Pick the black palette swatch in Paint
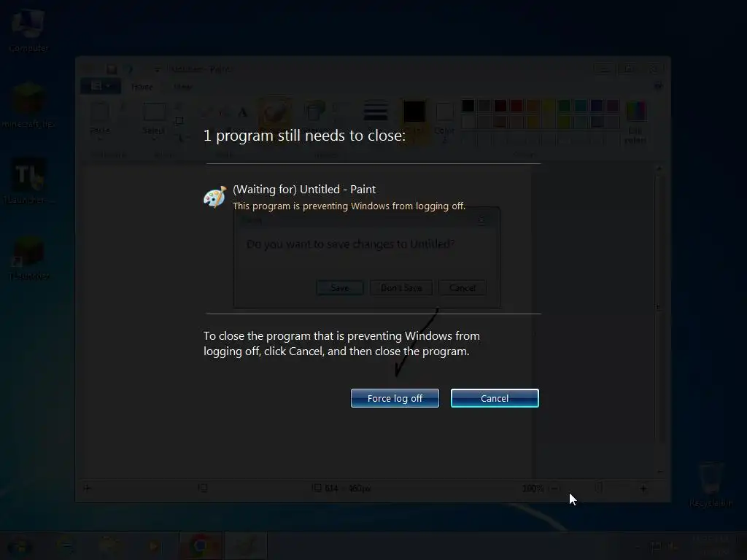 point(468,106)
